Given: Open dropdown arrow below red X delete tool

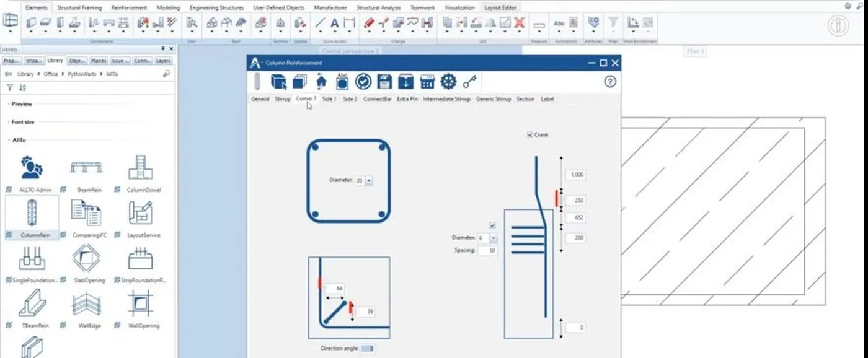Looking at the screenshot, I should 520,32.
